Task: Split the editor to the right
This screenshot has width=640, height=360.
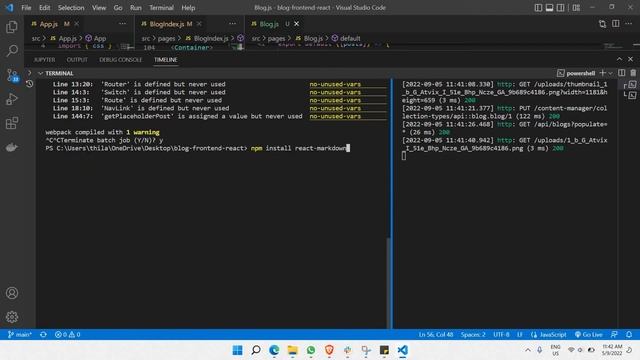Action: [x=616, y=24]
